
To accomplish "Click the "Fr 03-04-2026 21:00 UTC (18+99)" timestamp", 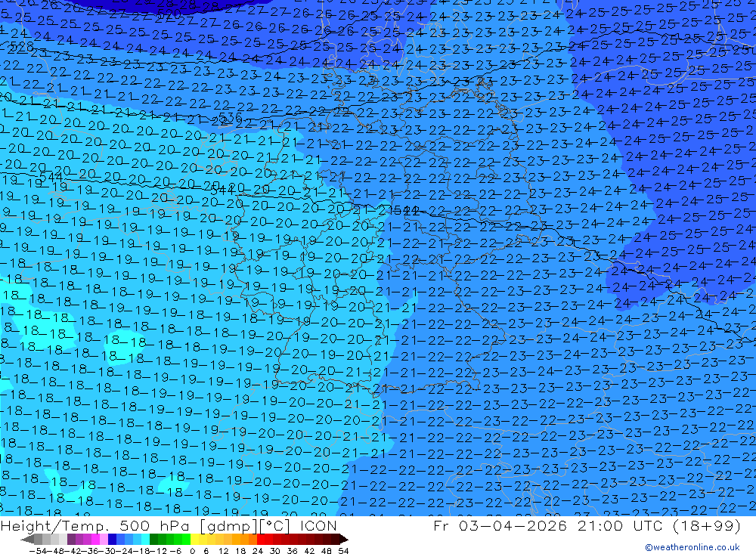I will click(x=587, y=525).
